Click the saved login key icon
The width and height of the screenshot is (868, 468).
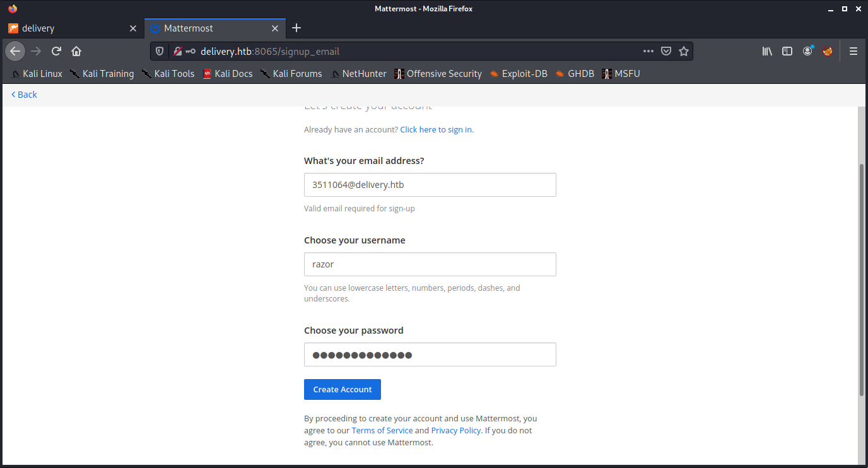coord(191,51)
